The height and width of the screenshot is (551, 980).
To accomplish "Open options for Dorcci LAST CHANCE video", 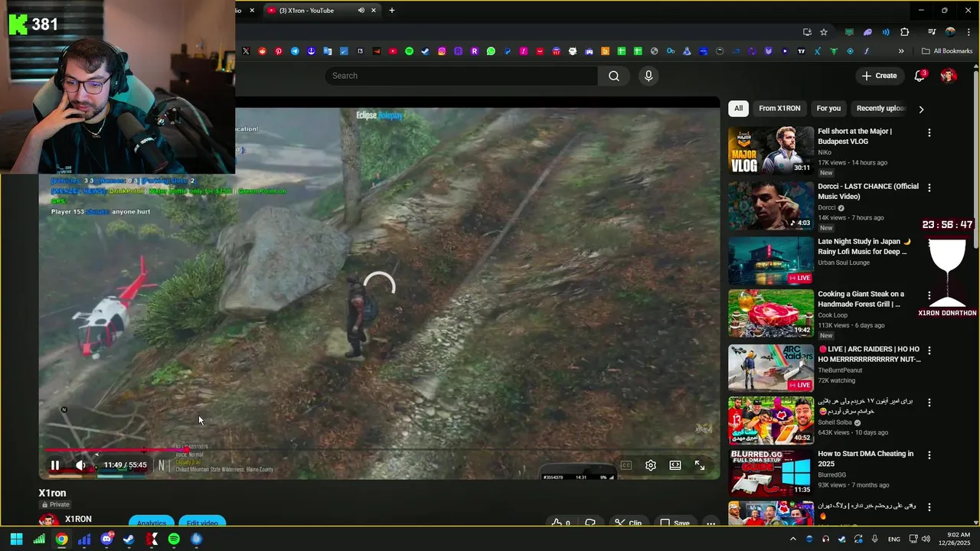I will pos(929,187).
